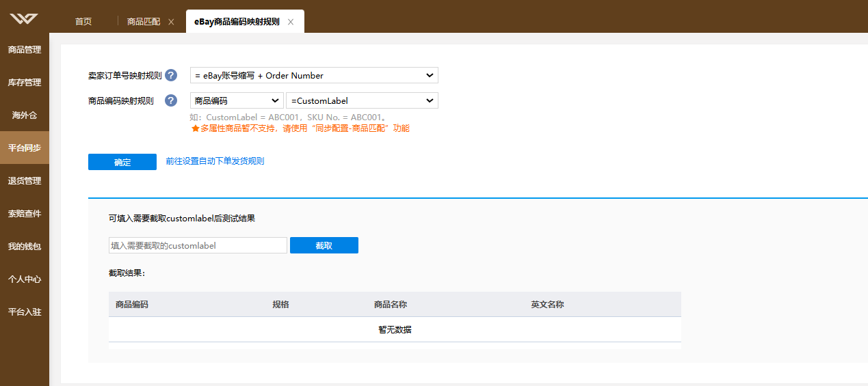868x386 pixels.
Task: Open 平台入驻 in the sidebar
Action: pos(25,312)
